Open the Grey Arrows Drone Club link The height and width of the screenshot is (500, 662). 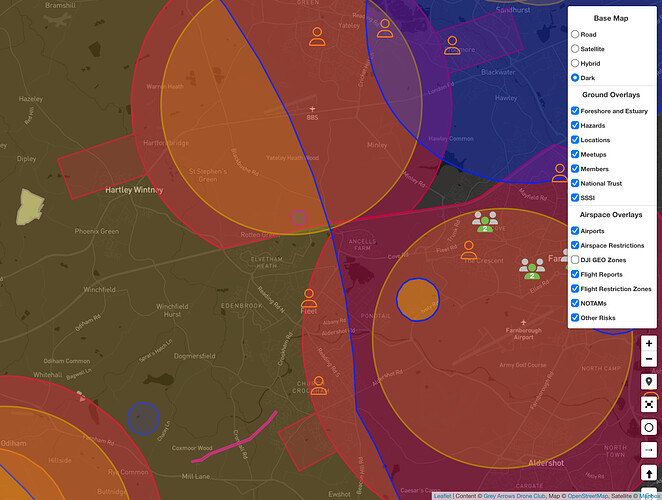click(x=514, y=496)
